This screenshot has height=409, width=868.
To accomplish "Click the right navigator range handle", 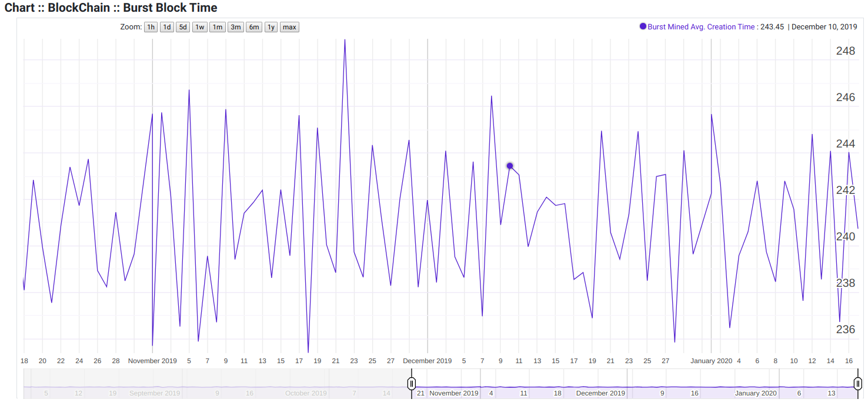I will [x=857, y=383].
